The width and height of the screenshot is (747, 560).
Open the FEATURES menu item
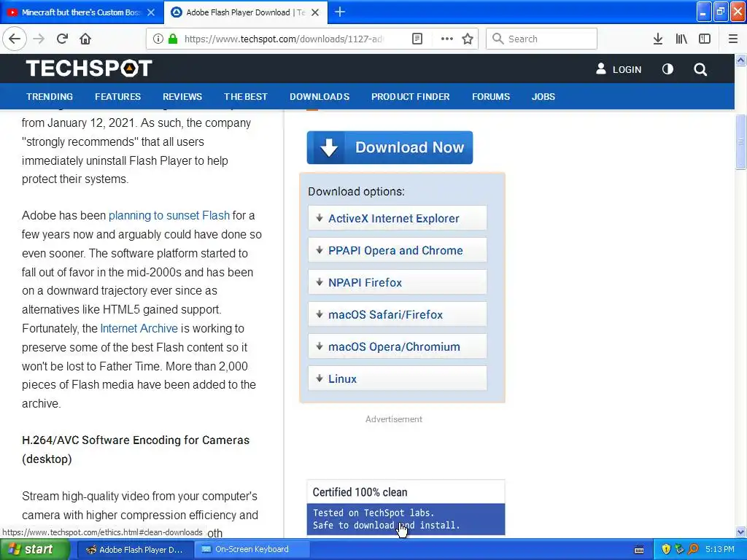117,97
